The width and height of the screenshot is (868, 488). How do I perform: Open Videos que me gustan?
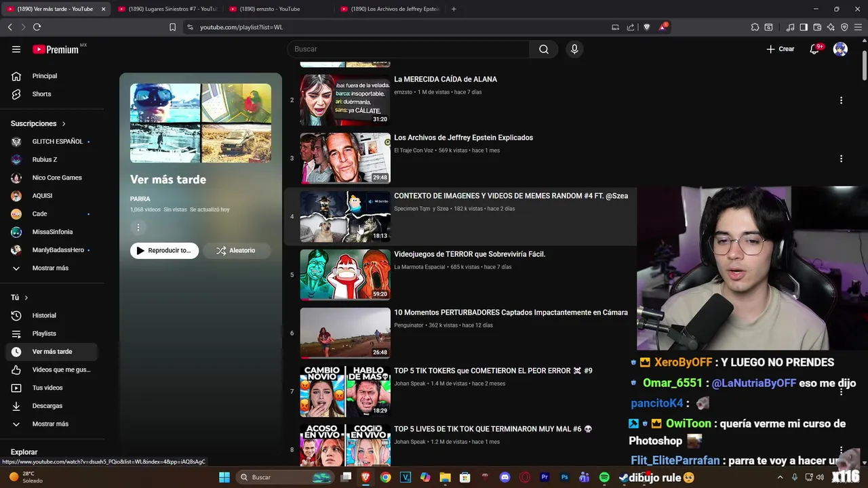(x=52, y=369)
